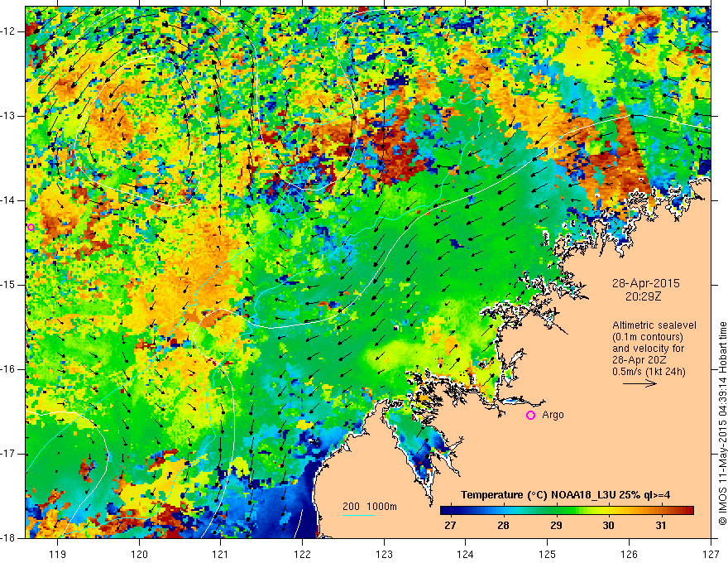This screenshot has width=728, height=563.
Task: Click the "and velocity for" caption line
Action: click(648, 349)
